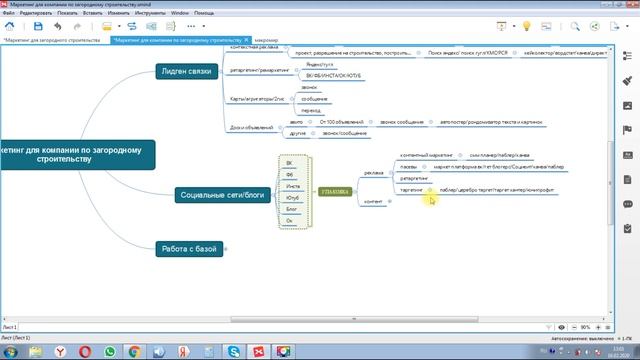Insert a relationship with the curved arrows icon
This screenshot has height=360, width=640.
pyautogui.click(x=131, y=26)
